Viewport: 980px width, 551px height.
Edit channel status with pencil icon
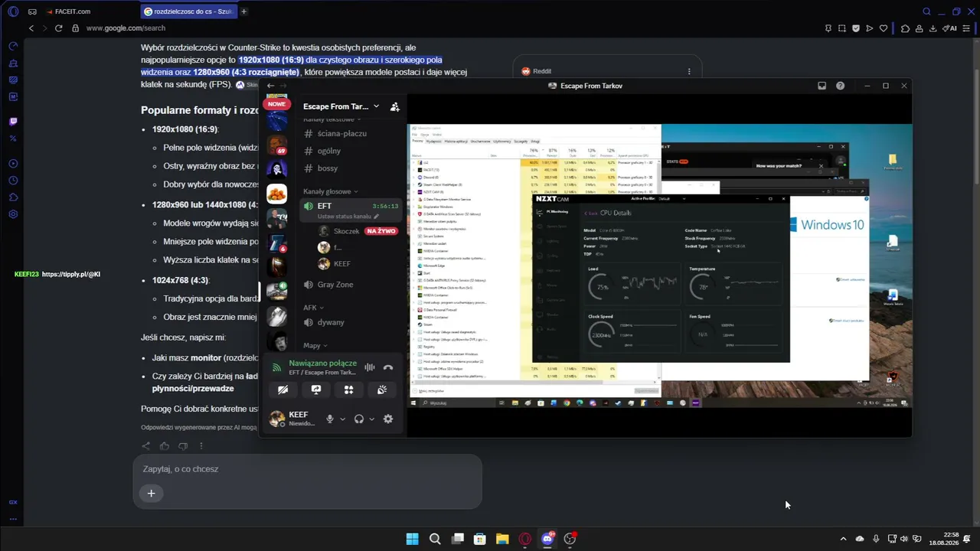(376, 217)
